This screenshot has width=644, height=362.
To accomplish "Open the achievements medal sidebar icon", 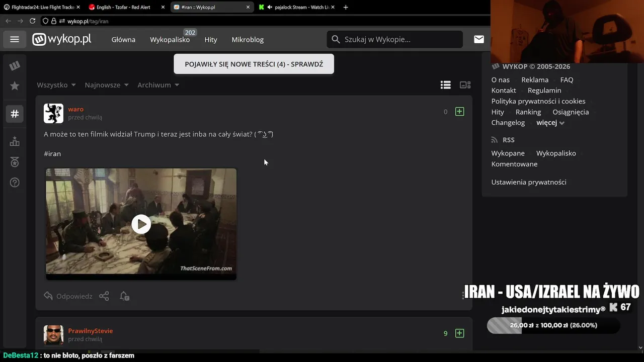I will 15,162.
